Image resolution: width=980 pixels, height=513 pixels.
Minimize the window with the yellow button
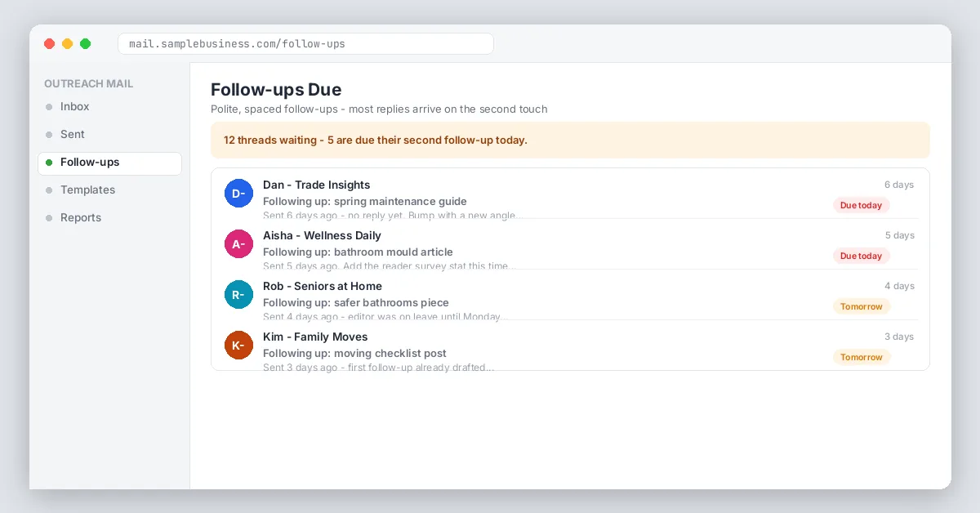[x=67, y=44]
